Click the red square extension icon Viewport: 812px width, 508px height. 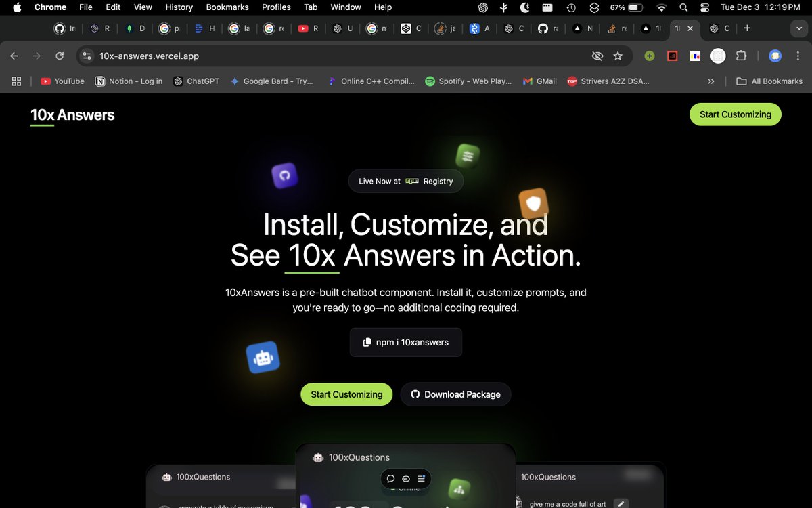pos(673,56)
